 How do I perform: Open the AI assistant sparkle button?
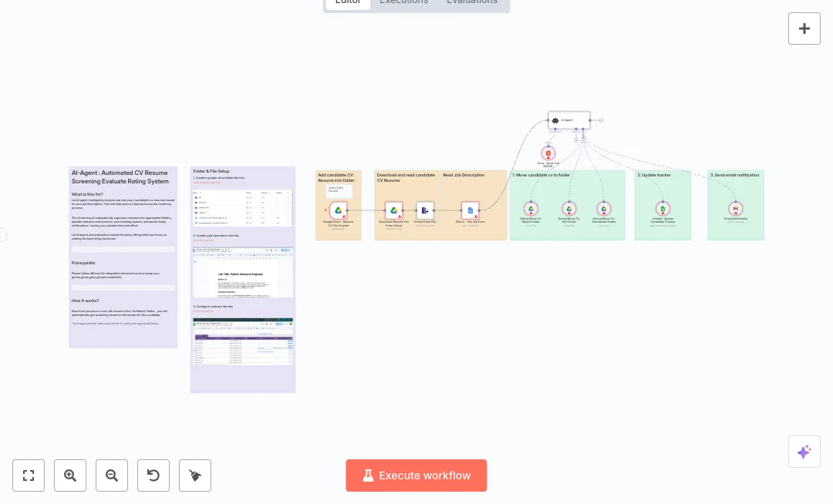pyautogui.click(x=804, y=452)
